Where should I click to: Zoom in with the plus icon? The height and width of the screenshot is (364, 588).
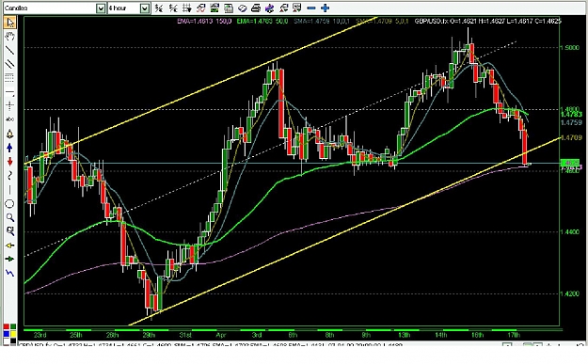tap(326, 8)
